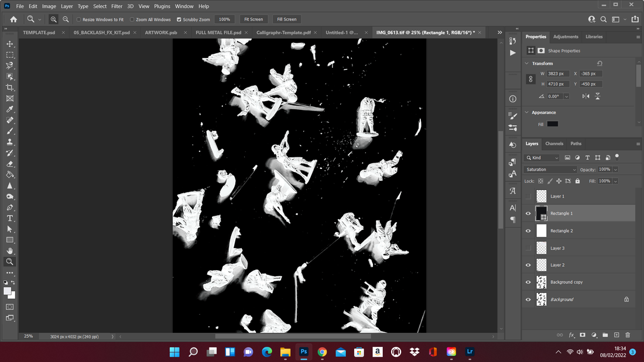Open Lightroom from the taskbar

click(x=470, y=351)
